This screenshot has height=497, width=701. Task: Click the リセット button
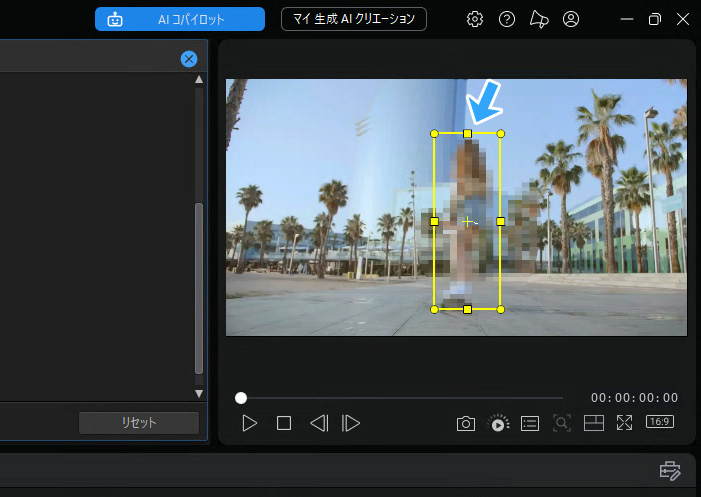point(139,422)
